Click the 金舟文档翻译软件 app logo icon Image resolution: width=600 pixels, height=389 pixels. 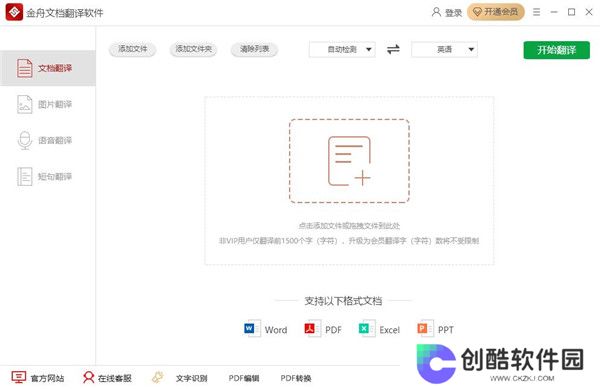[x=14, y=12]
